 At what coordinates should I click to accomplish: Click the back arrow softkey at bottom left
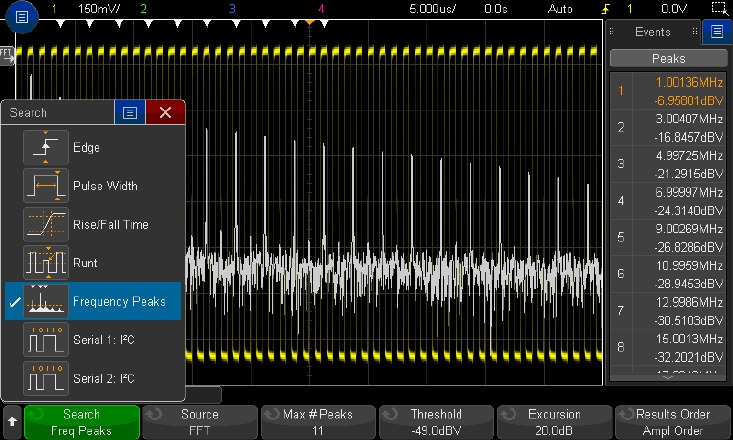click(12, 422)
